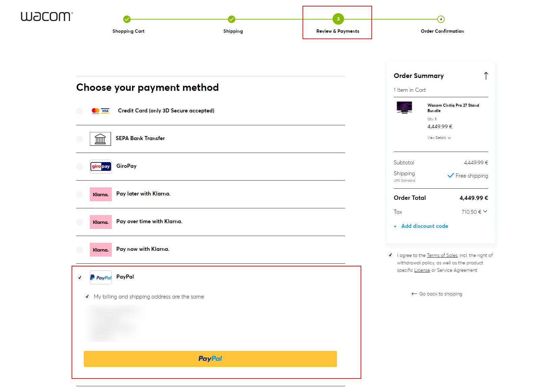549x392 pixels.
Task: Click the Order Total 4,449.99 € amount
Action: 474,198
